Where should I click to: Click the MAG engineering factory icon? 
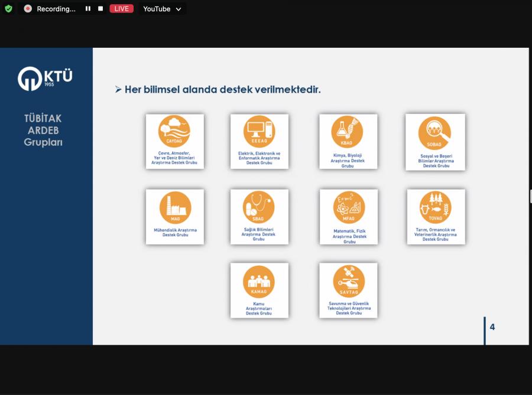tap(175, 208)
